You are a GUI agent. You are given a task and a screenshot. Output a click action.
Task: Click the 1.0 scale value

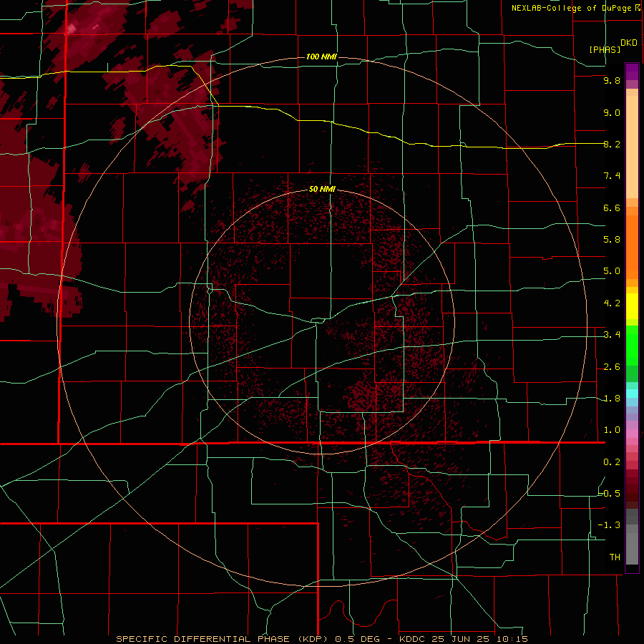pyautogui.click(x=612, y=430)
